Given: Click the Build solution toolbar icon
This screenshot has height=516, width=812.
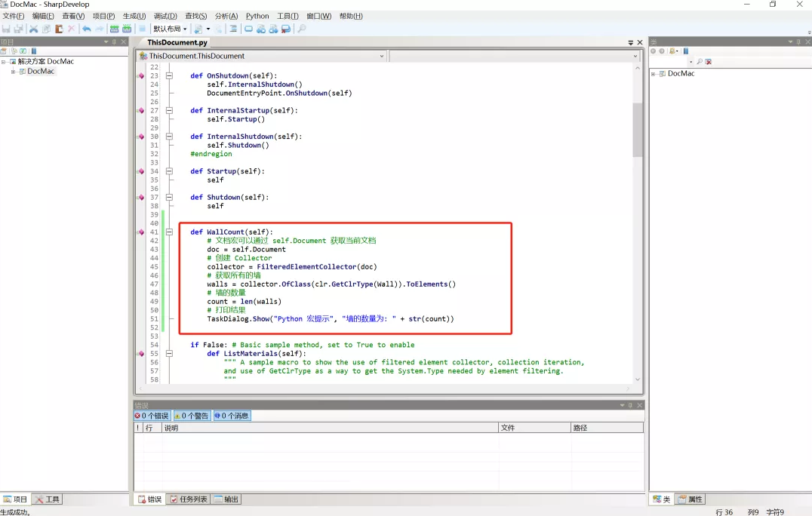Looking at the screenshot, I should click(x=114, y=29).
